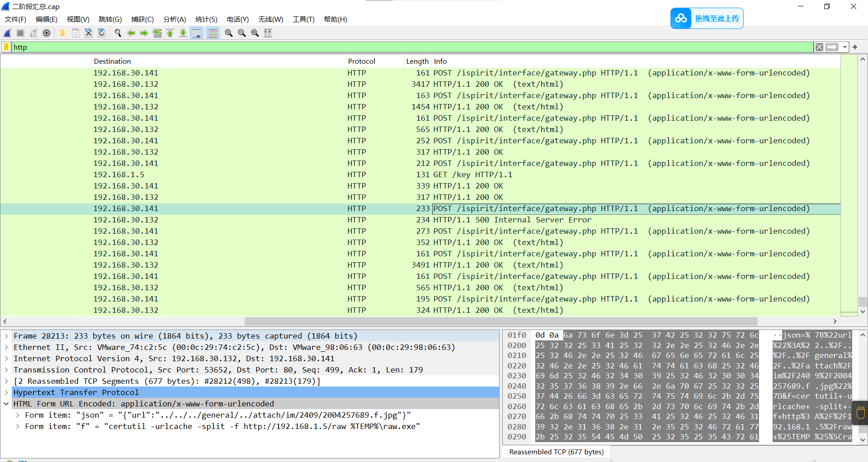Expand Transmission Control Protocol layer

point(6,370)
